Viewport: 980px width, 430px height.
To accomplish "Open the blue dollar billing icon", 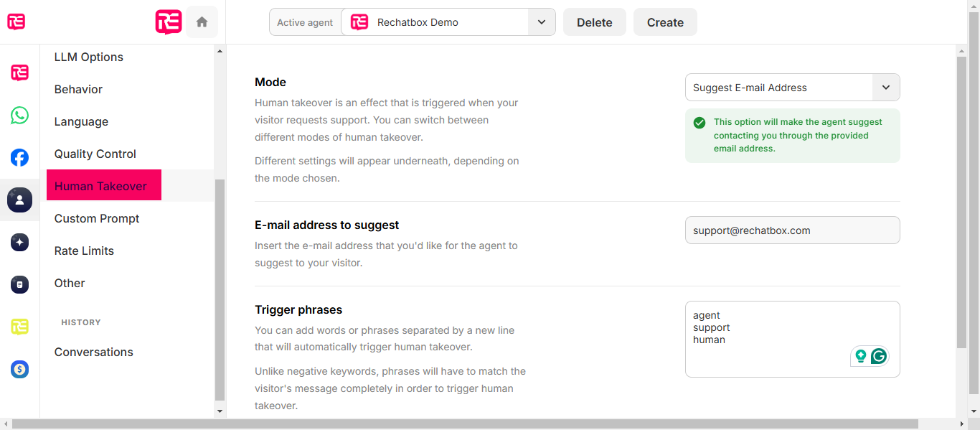I will coord(19,370).
